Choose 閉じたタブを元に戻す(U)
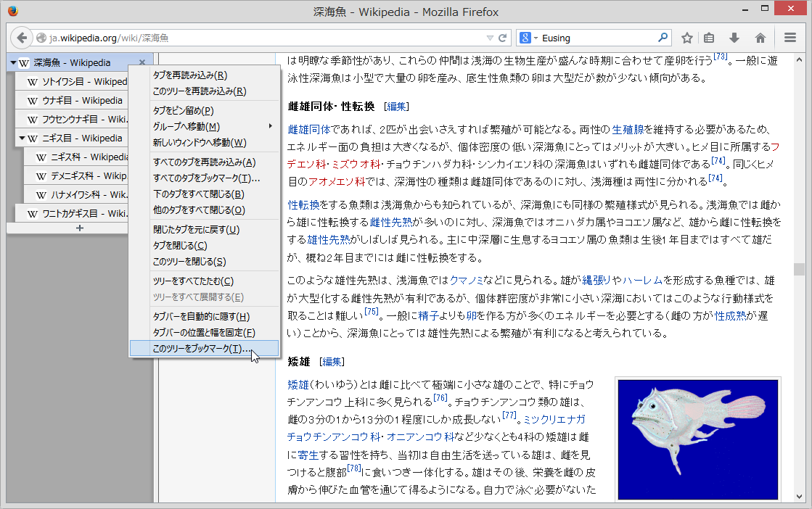 click(204, 229)
